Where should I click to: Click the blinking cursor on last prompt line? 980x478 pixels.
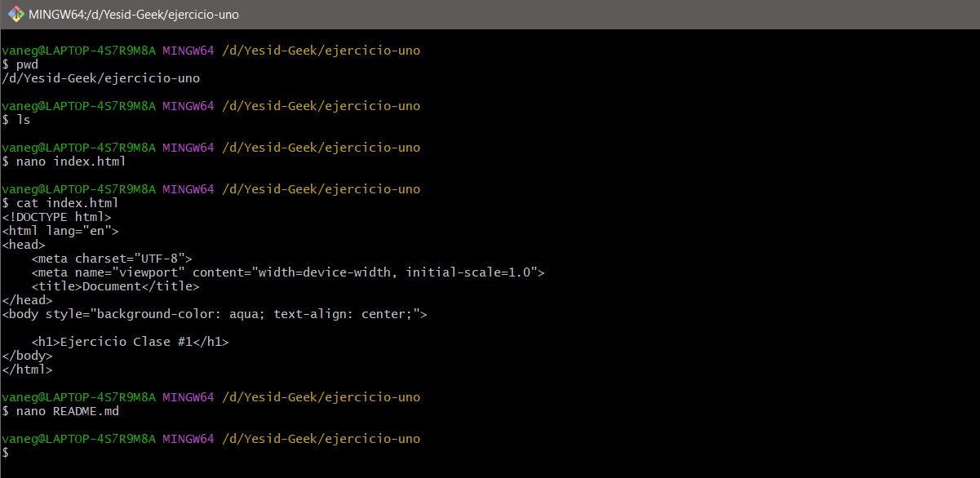pos(16,452)
